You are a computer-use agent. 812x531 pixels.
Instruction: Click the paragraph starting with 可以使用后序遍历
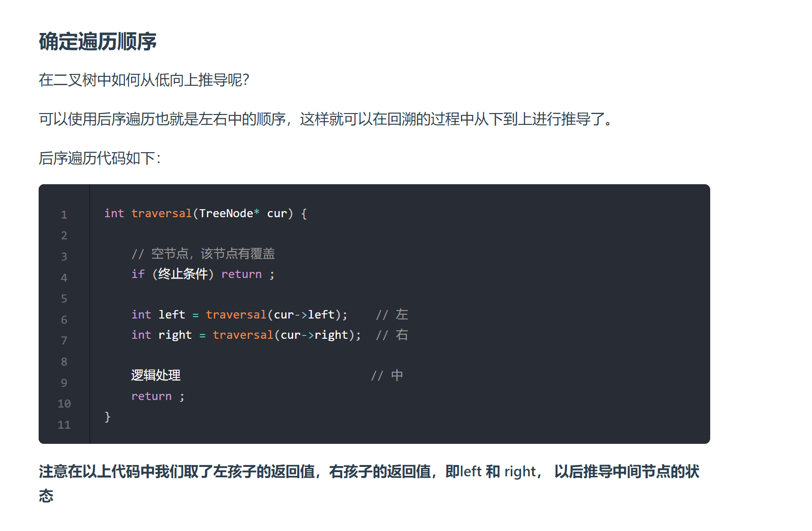point(325,119)
